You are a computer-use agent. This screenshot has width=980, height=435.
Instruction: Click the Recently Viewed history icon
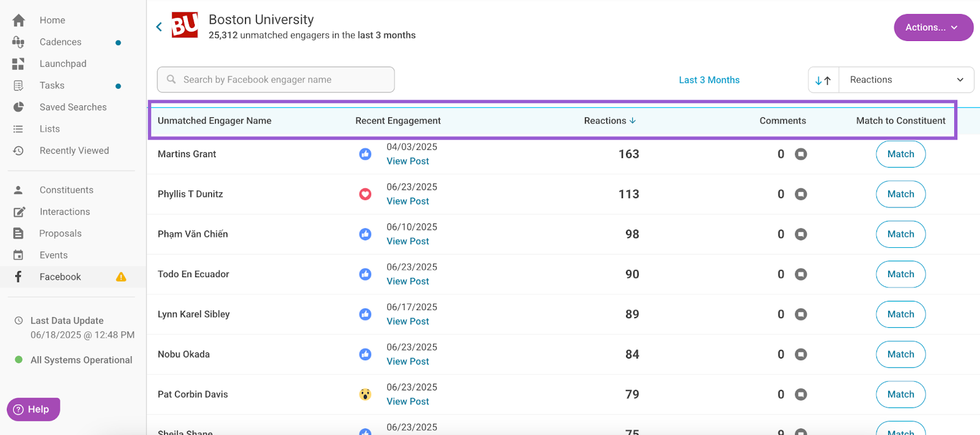click(x=18, y=151)
